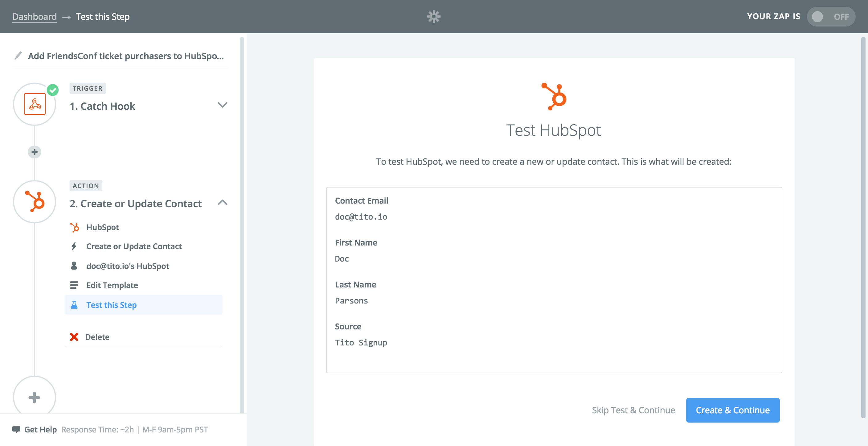The image size is (868, 446).
Task: Go to Dashboard link in breadcrumb
Action: [35, 17]
